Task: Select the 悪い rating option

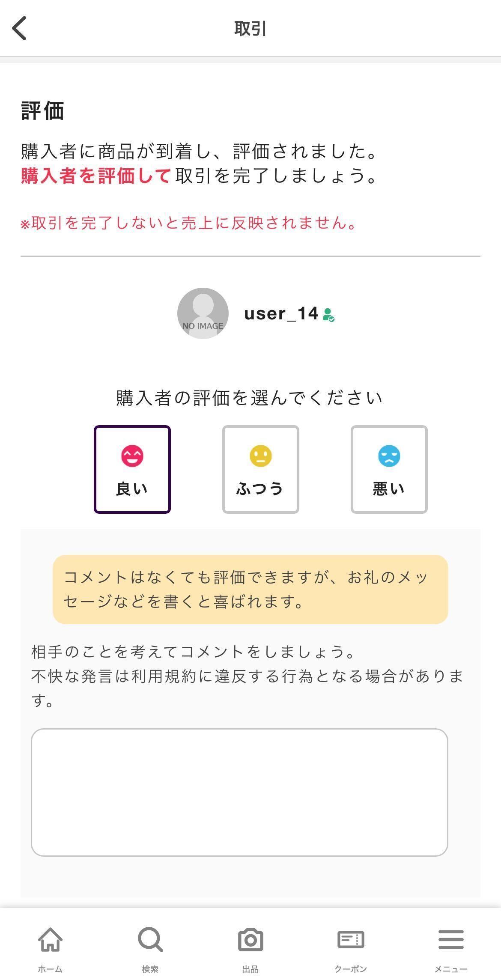Action: 389,469
